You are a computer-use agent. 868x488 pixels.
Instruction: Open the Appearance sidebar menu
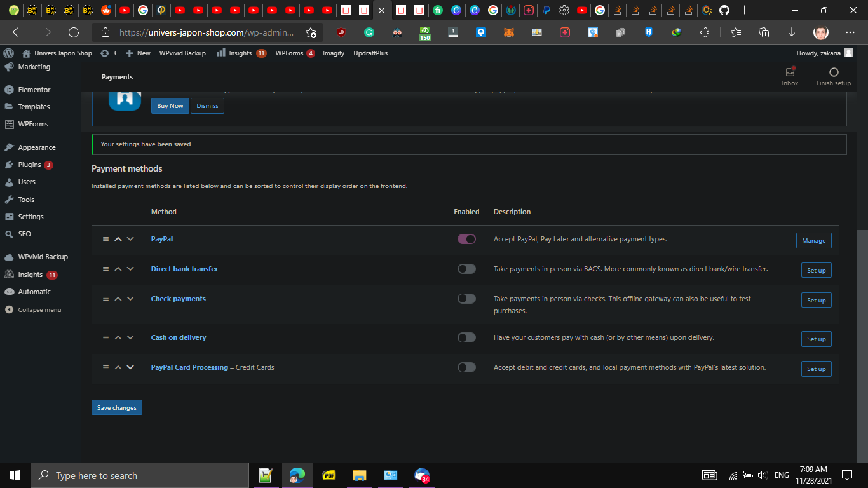(x=37, y=147)
